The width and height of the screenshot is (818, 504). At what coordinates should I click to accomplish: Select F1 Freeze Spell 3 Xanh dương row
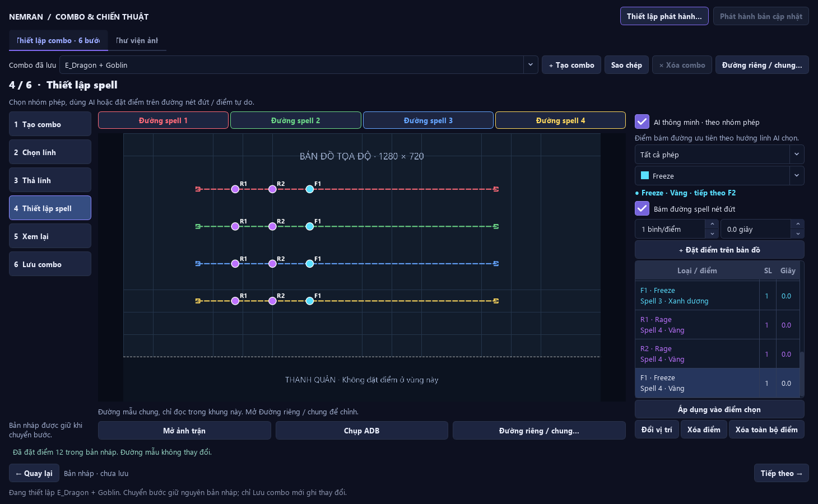tap(717, 296)
